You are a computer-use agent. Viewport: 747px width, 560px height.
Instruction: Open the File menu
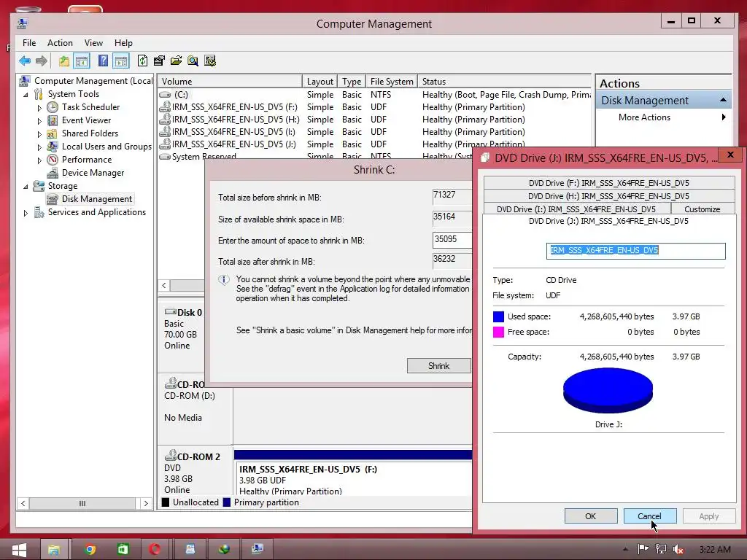(29, 43)
